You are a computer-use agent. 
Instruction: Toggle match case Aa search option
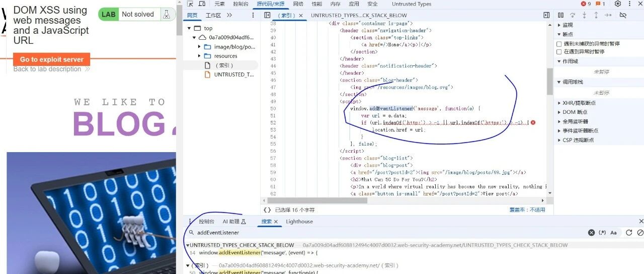(x=614, y=233)
